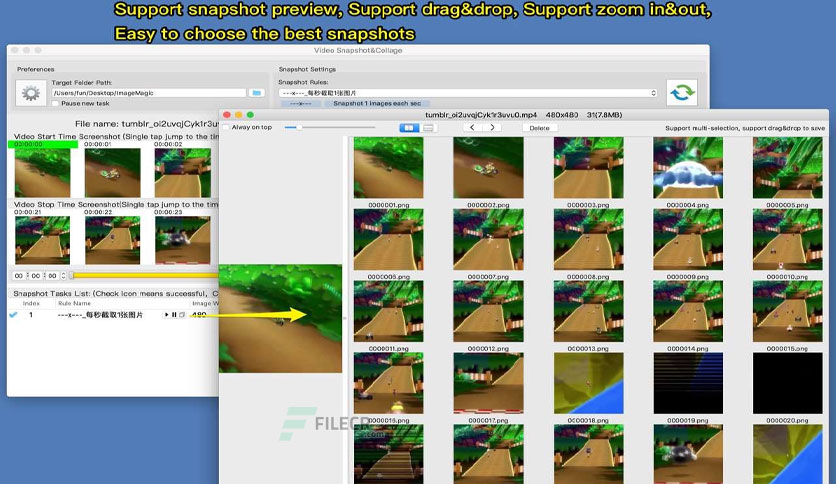836x484 pixels.
Task: Select snapshot 0000009.png
Action: pos(688,239)
